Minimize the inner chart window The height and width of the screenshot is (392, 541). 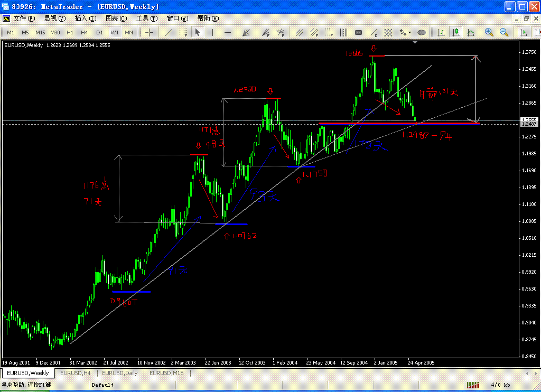click(x=517, y=18)
